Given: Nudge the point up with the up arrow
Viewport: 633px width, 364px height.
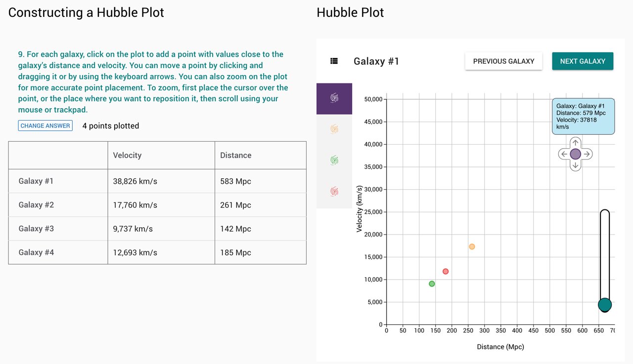Looking at the screenshot, I should (x=575, y=143).
